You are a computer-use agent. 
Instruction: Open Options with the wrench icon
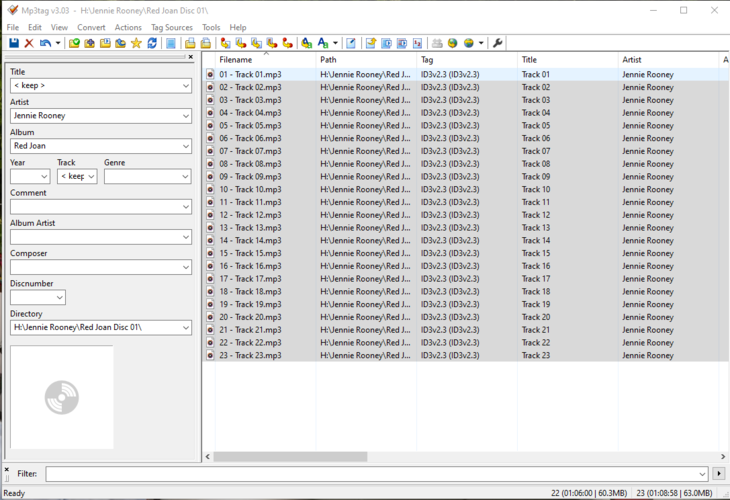(x=497, y=43)
